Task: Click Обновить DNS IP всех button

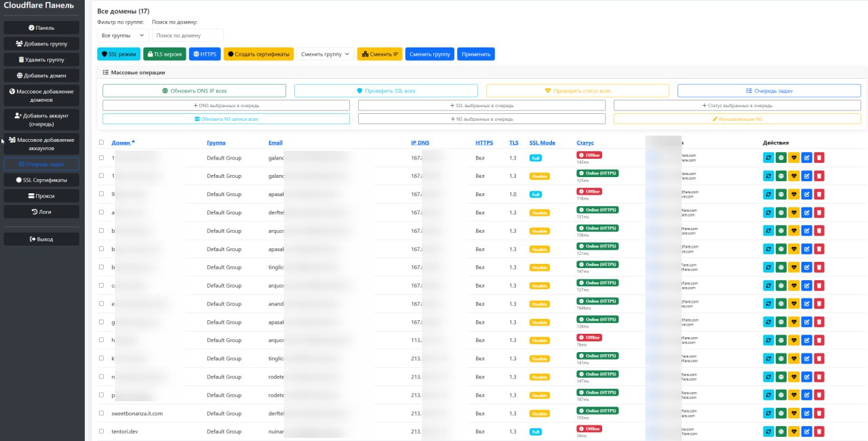Action: click(x=194, y=91)
